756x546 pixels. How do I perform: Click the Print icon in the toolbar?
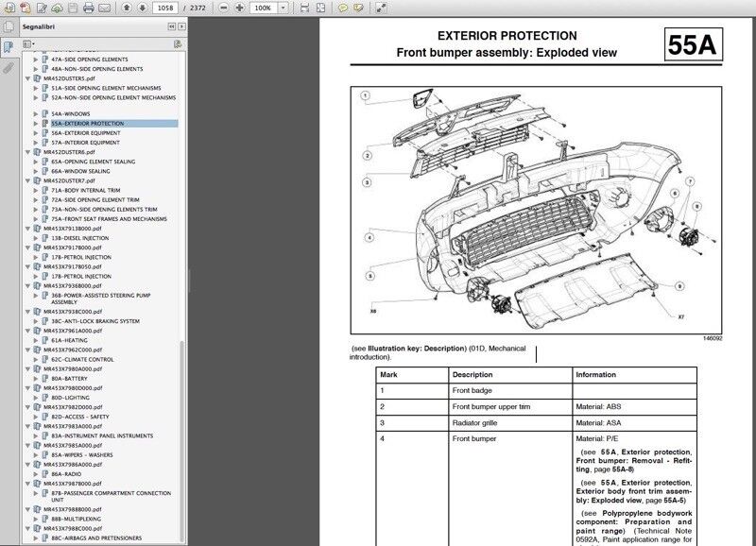[88, 8]
